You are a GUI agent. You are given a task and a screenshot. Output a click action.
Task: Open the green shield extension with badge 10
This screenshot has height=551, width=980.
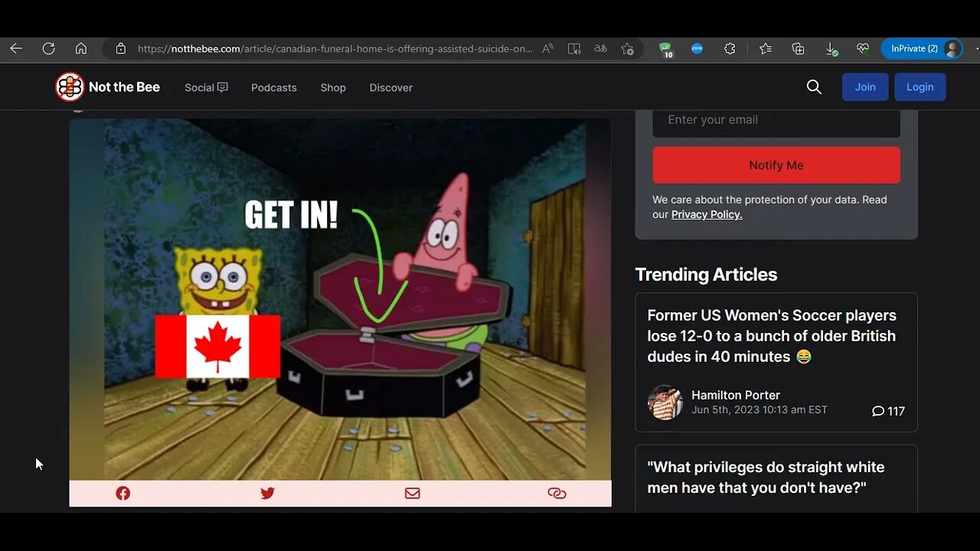coord(665,50)
